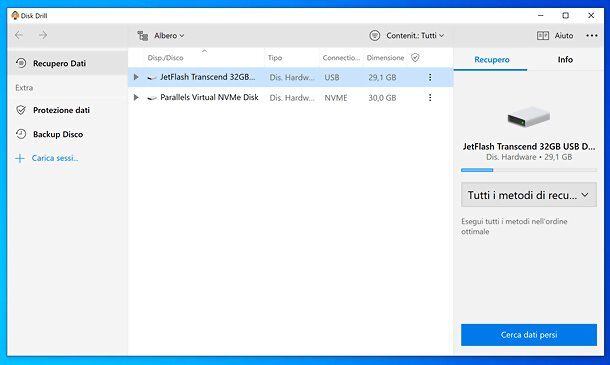Open the Contenit.: Tutti filter dropdown
The width and height of the screenshot is (610, 365).
415,36
